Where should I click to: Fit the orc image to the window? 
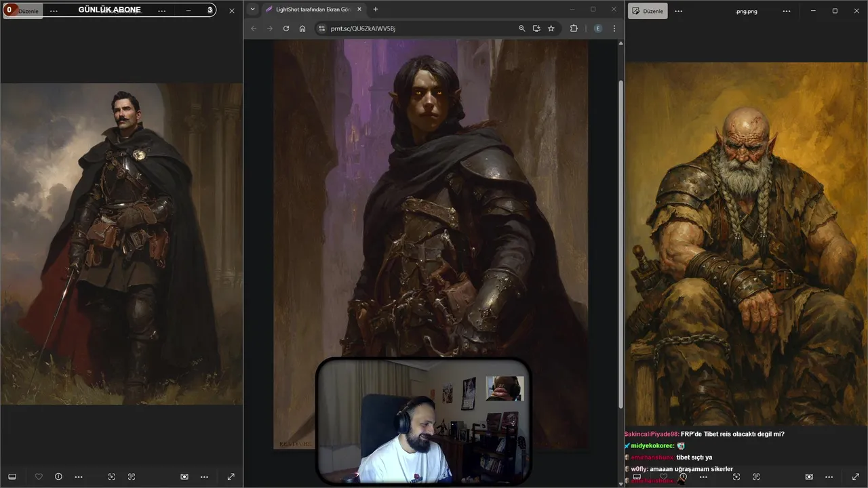point(736,477)
